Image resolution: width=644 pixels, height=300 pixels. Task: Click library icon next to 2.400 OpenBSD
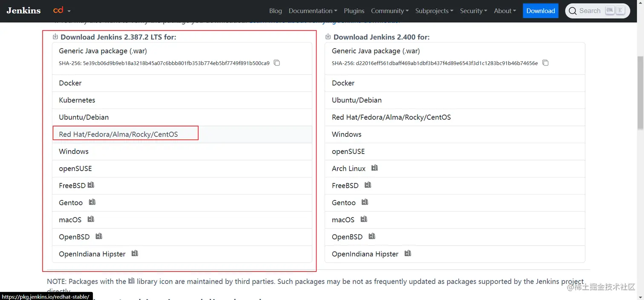click(x=372, y=236)
